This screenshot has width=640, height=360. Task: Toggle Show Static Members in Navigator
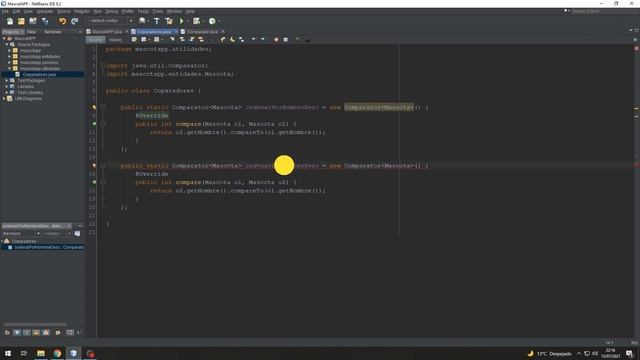[27, 333]
